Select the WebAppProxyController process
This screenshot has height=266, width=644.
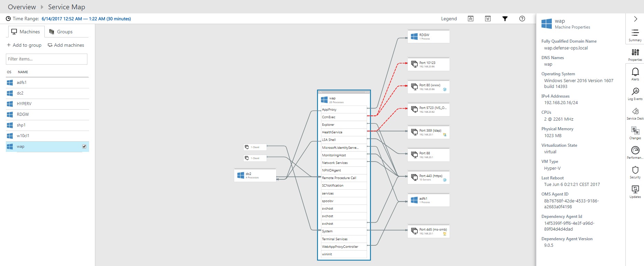[344, 247]
